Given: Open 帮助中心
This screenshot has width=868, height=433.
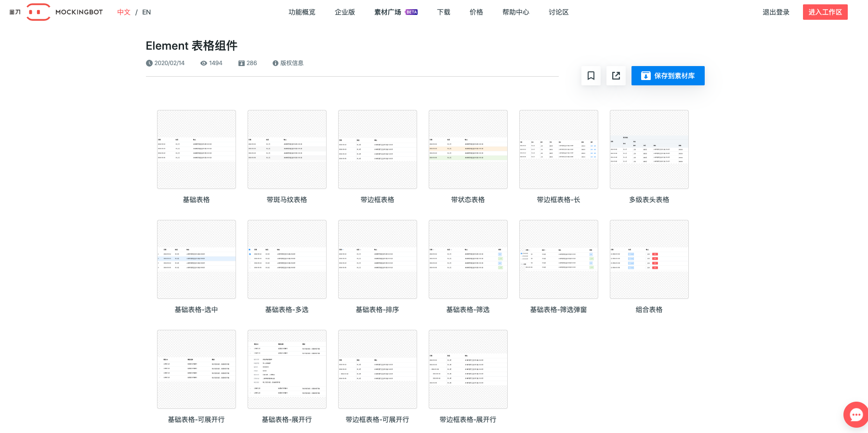Looking at the screenshot, I should click(x=516, y=12).
